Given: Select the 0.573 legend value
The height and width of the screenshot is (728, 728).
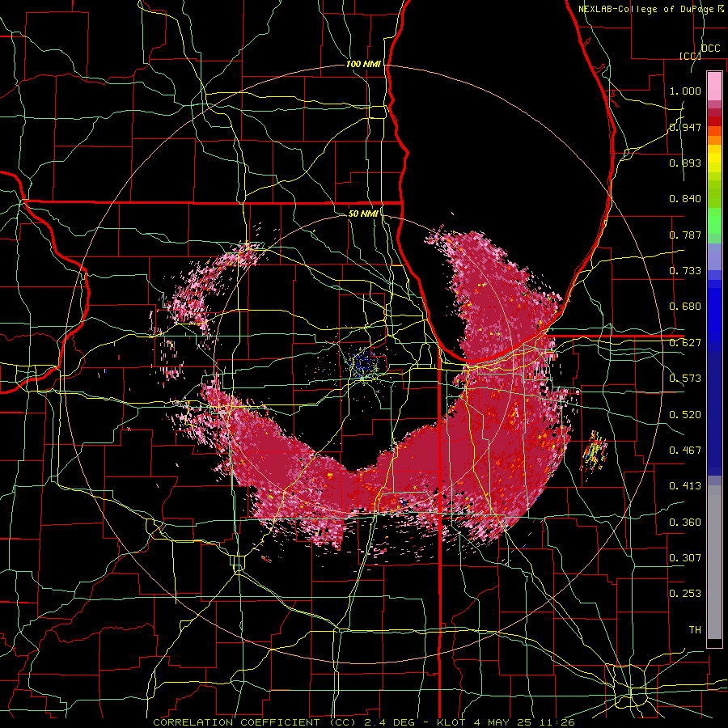Looking at the screenshot, I should coord(685,379).
